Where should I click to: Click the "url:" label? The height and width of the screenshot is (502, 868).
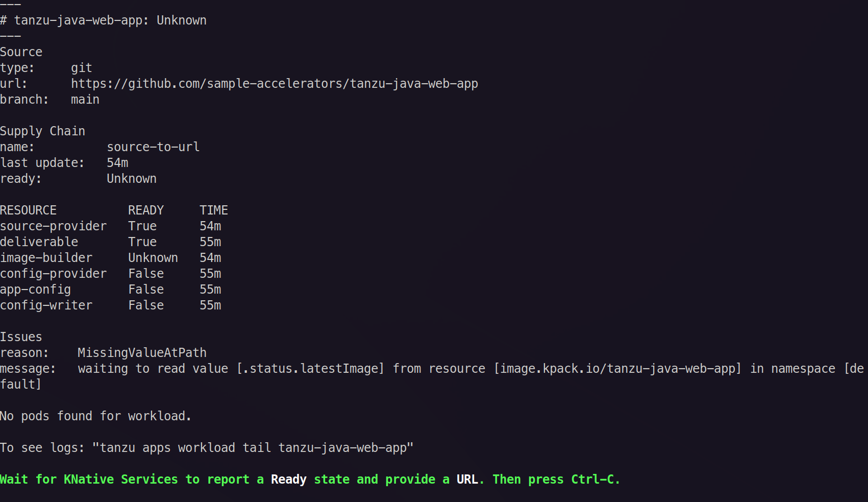tap(14, 84)
